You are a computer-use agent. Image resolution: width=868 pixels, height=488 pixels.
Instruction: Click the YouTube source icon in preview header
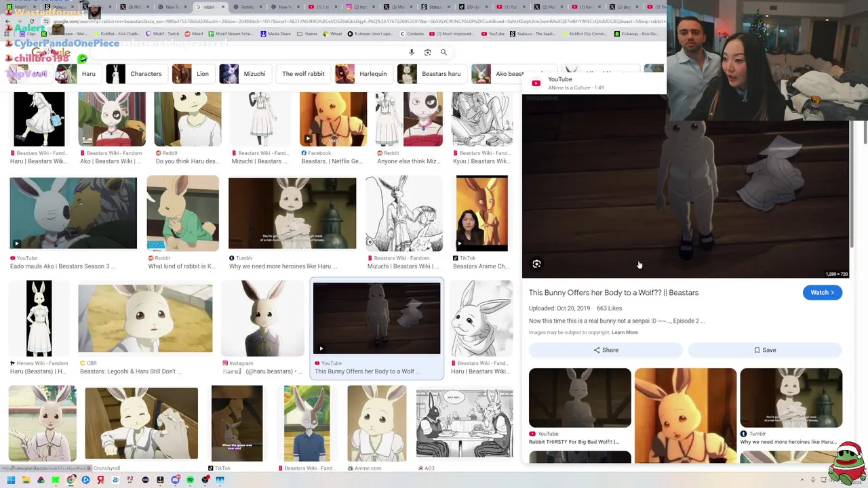pyautogui.click(x=536, y=83)
